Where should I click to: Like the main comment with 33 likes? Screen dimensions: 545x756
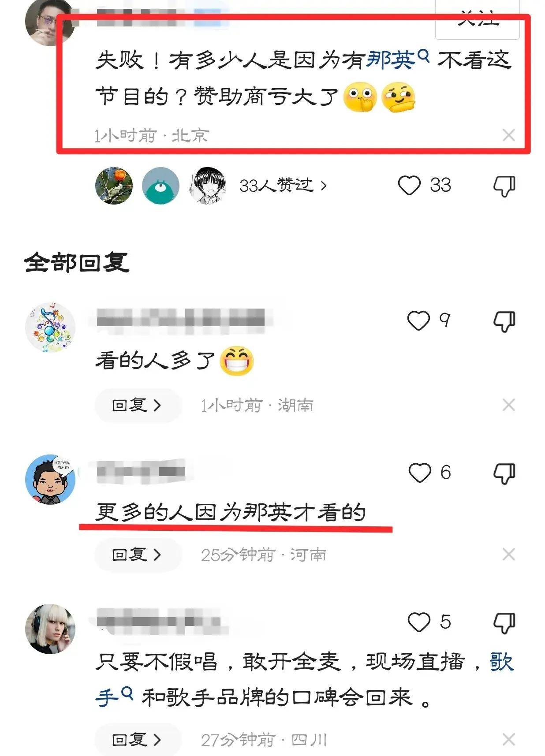tap(409, 185)
